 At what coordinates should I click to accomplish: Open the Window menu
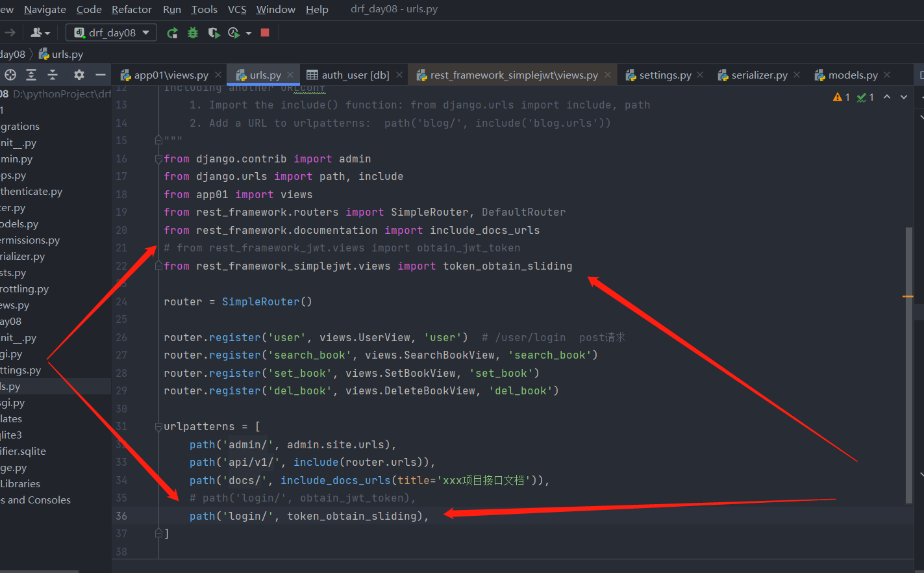click(276, 9)
